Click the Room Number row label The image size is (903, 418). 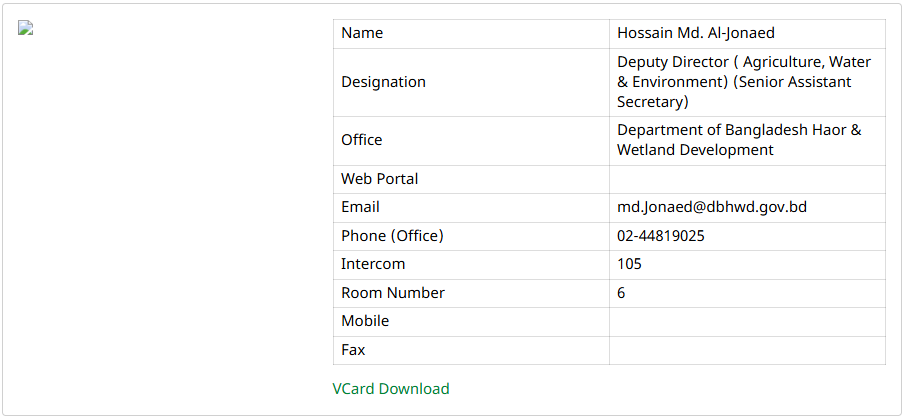pyautogui.click(x=393, y=293)
